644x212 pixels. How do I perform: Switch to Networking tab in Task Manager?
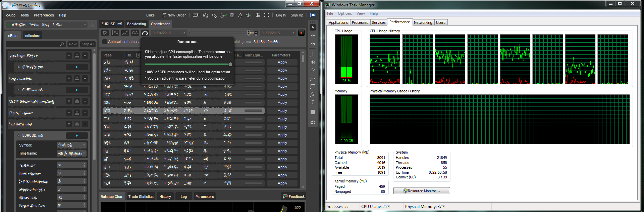423,23
